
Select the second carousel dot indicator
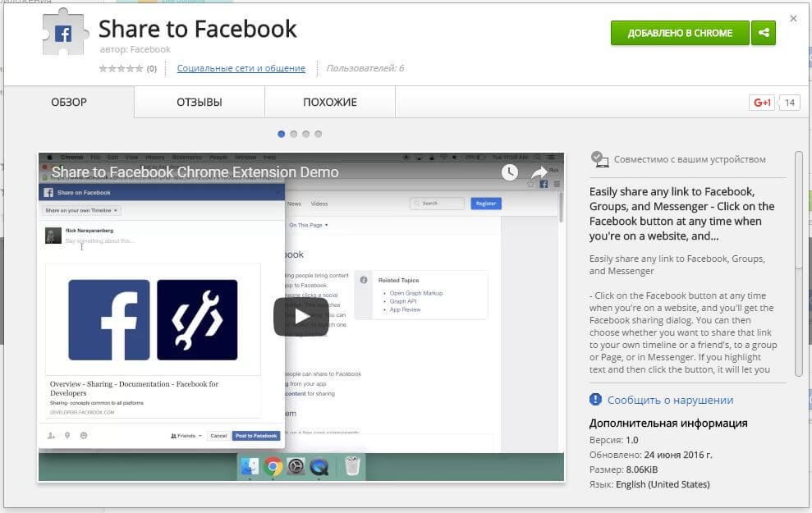click(294, 134)
